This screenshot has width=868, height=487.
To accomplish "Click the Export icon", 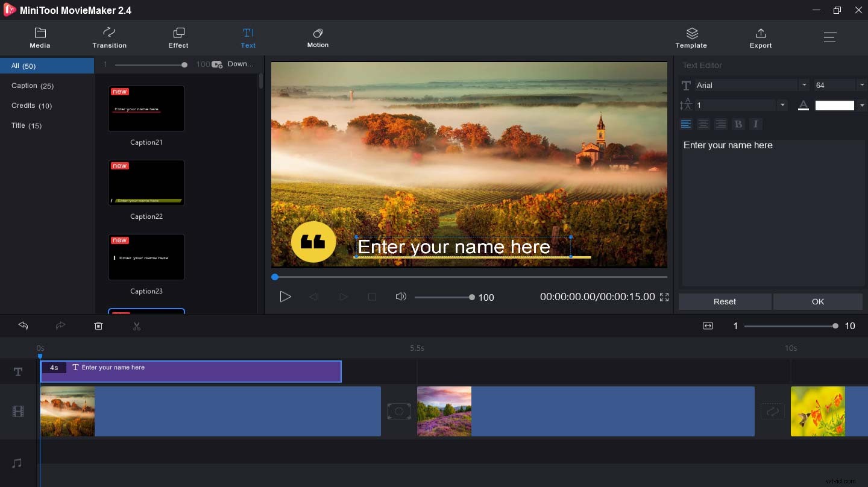I will point(761,37).
